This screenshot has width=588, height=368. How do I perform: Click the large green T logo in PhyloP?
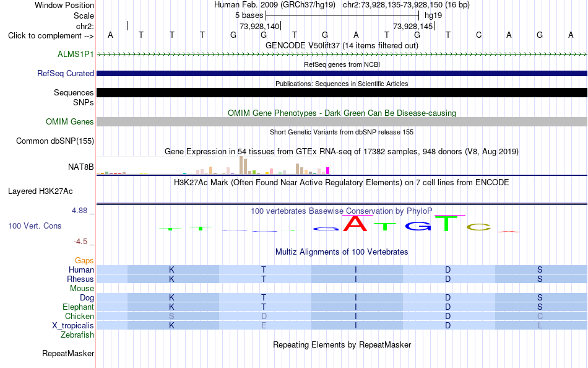(x=446, y=224)
